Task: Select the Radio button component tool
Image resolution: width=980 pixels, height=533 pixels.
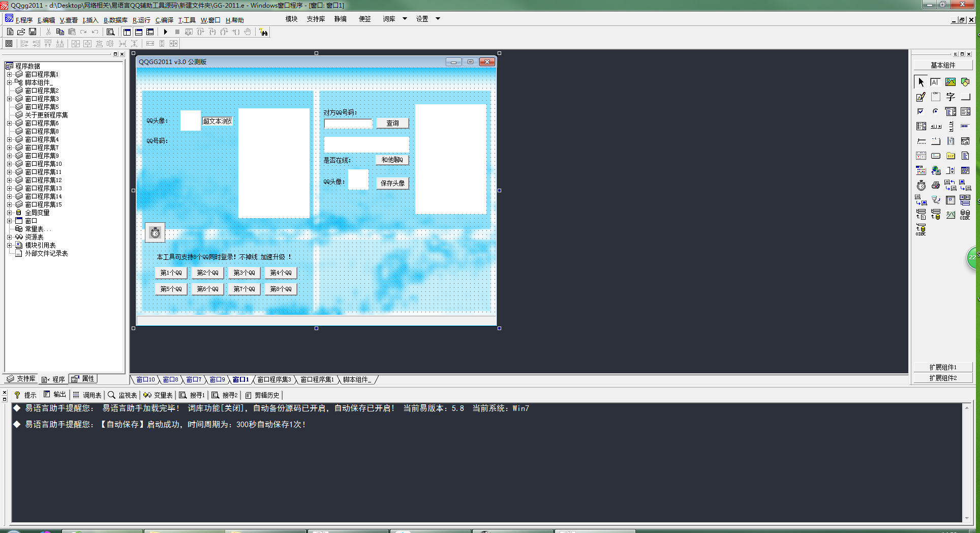Action: click(x=935, y=111)
